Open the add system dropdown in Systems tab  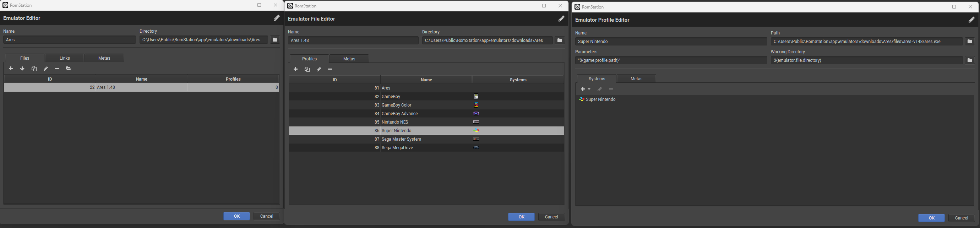click(x=585, y=89)
